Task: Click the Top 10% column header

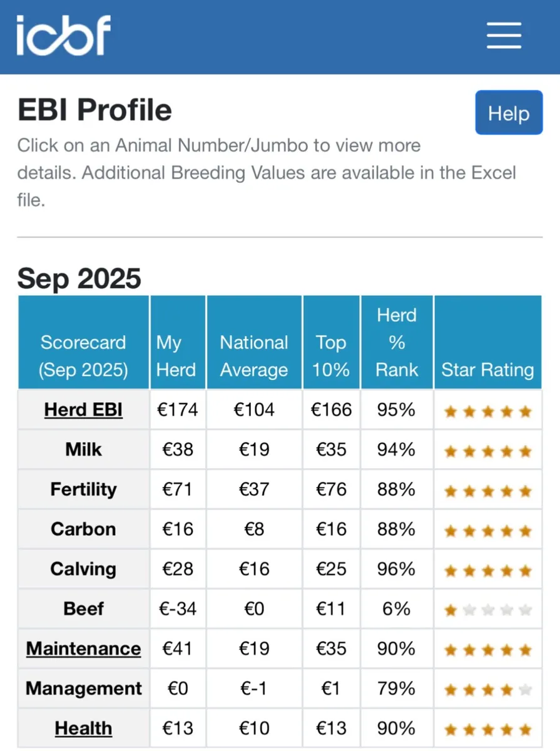Action: [331, 355]
